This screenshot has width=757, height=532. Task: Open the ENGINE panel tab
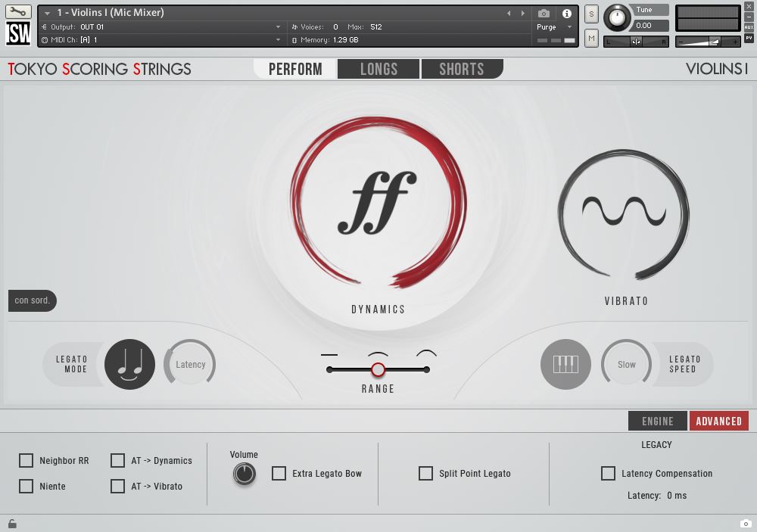tap(658, 421)
